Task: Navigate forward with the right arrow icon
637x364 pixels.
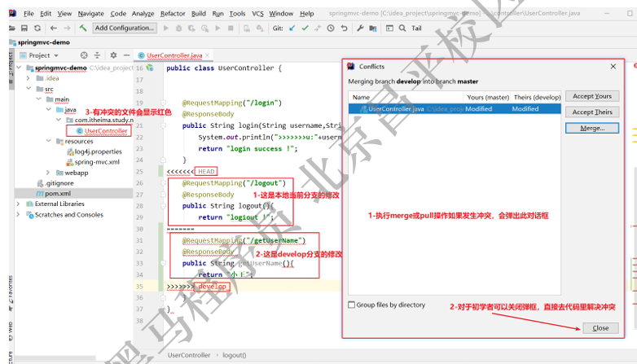Action: (x=67, y=28)
